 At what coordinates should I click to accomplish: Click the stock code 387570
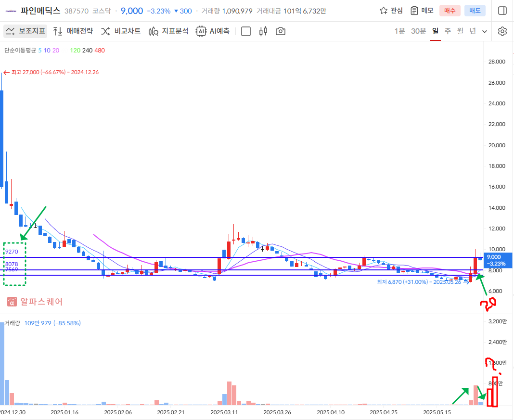point(77,11)
